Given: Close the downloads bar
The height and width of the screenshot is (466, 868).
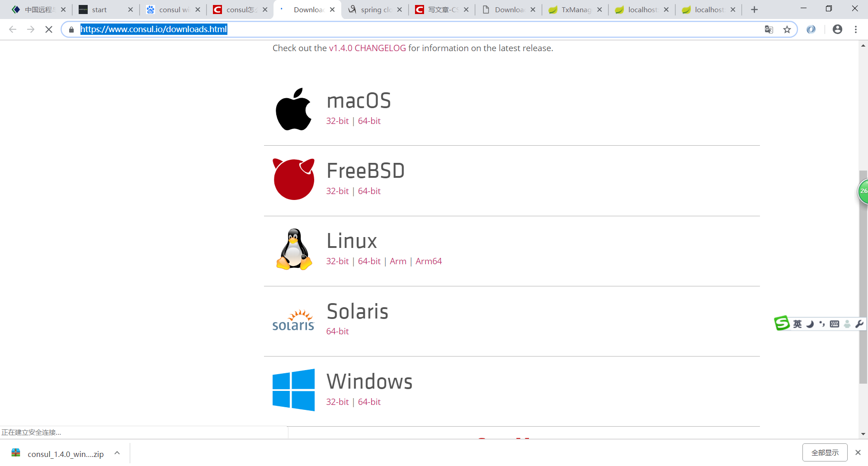Looking at the screenshot, I should pyautogui.click(x=858, y=452).
